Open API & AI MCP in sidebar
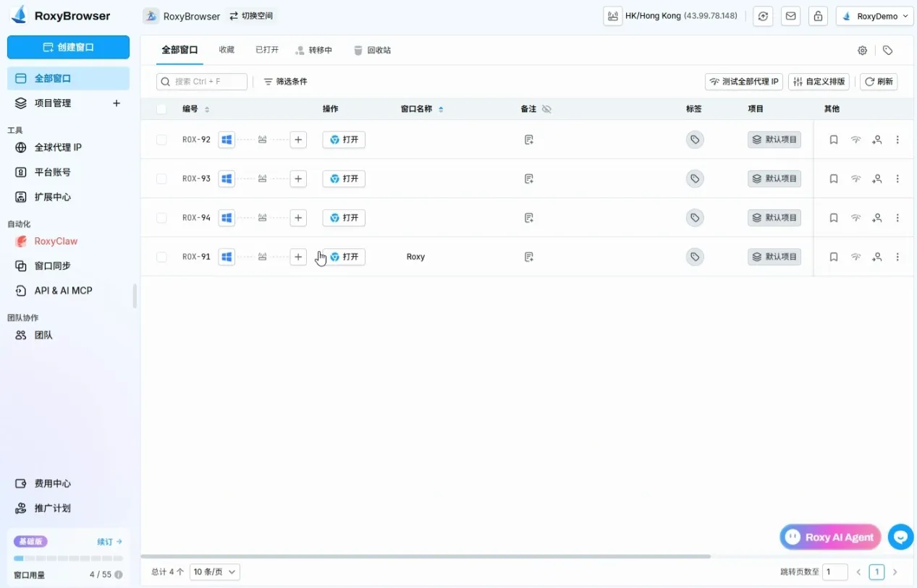 pos(68,291)
